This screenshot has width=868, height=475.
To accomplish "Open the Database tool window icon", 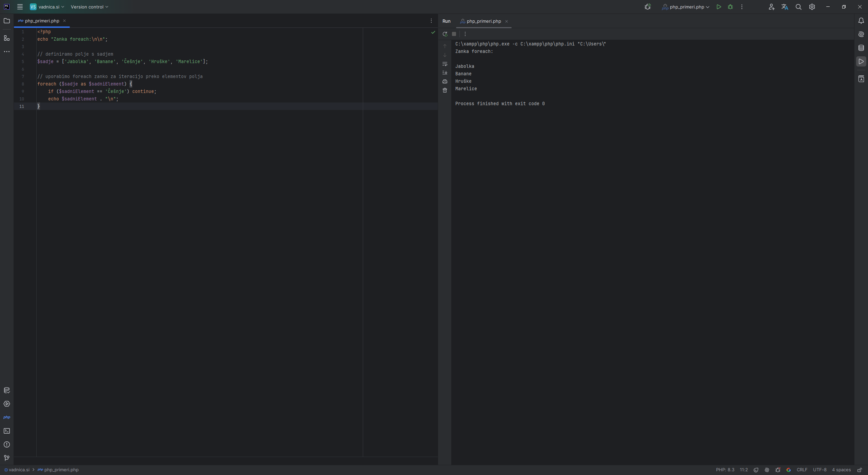I will (861, 48).
